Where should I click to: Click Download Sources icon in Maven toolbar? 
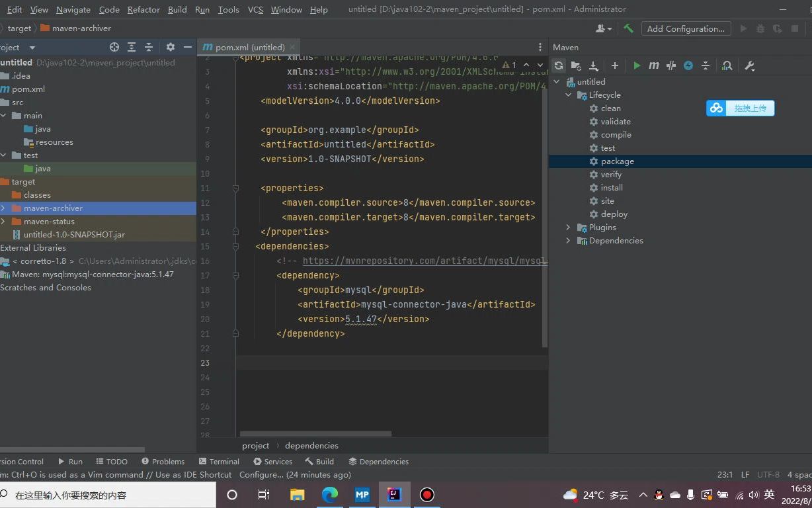(593, 65)
